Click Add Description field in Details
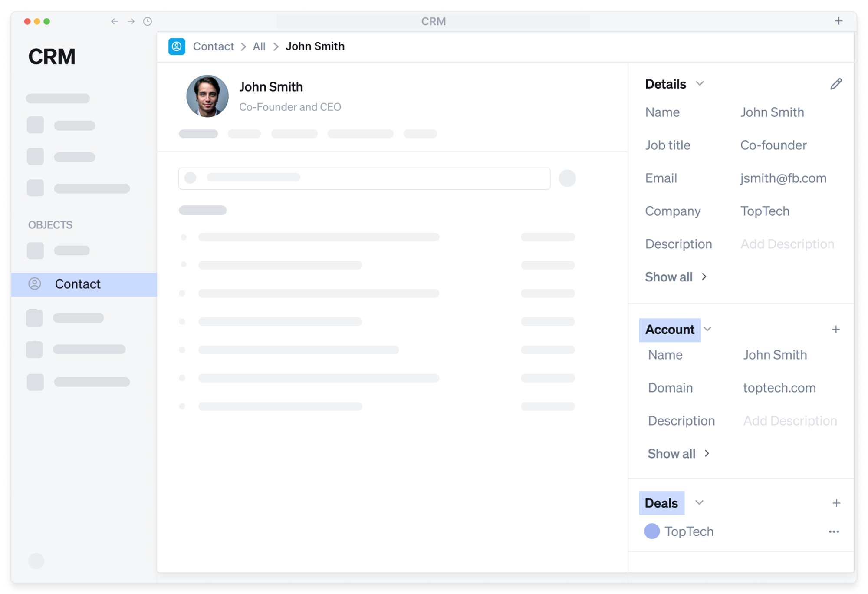The width and height of the screenshot is (868, 594). coord(787,244)
